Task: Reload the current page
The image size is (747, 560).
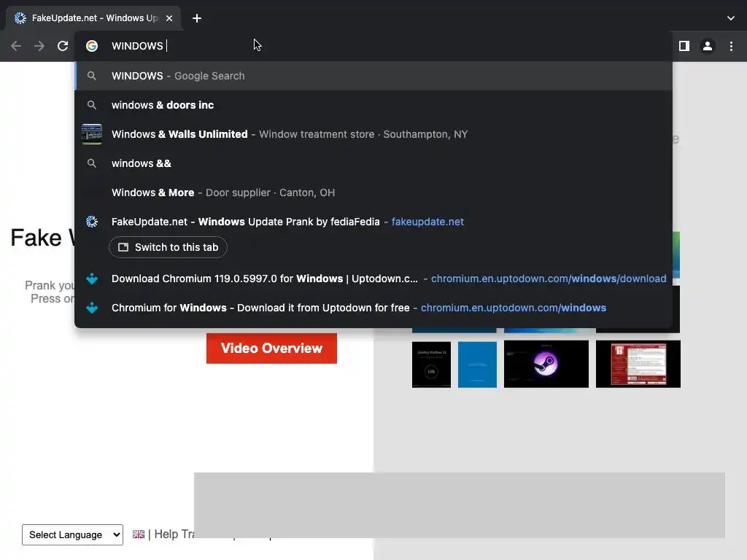Action: click(x=63, y=46)
